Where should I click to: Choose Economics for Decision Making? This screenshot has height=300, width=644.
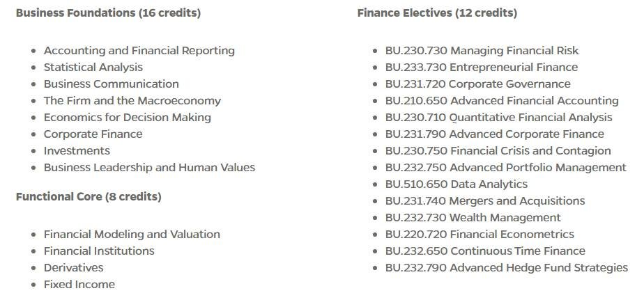tap(128, 118)
